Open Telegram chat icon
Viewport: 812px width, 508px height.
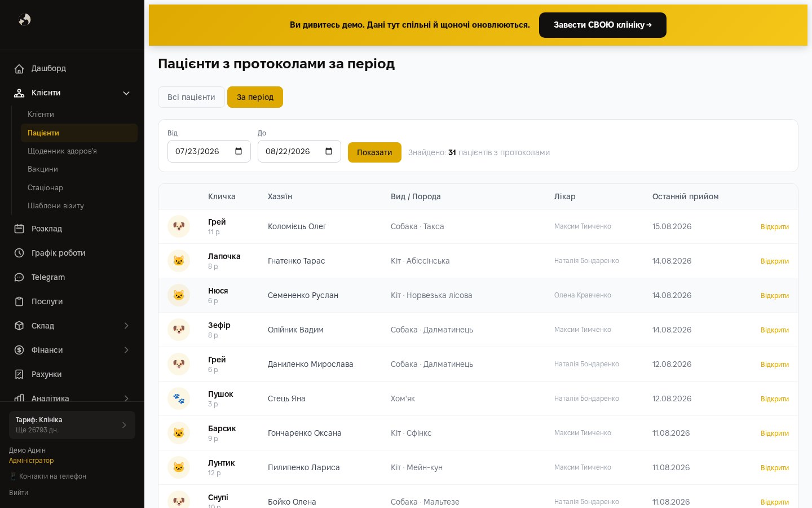19,277
